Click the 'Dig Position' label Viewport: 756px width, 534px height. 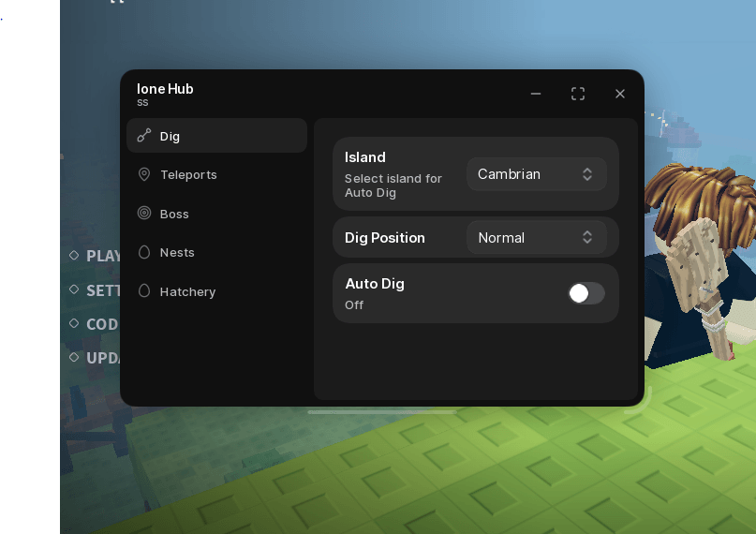coord(385,238)
